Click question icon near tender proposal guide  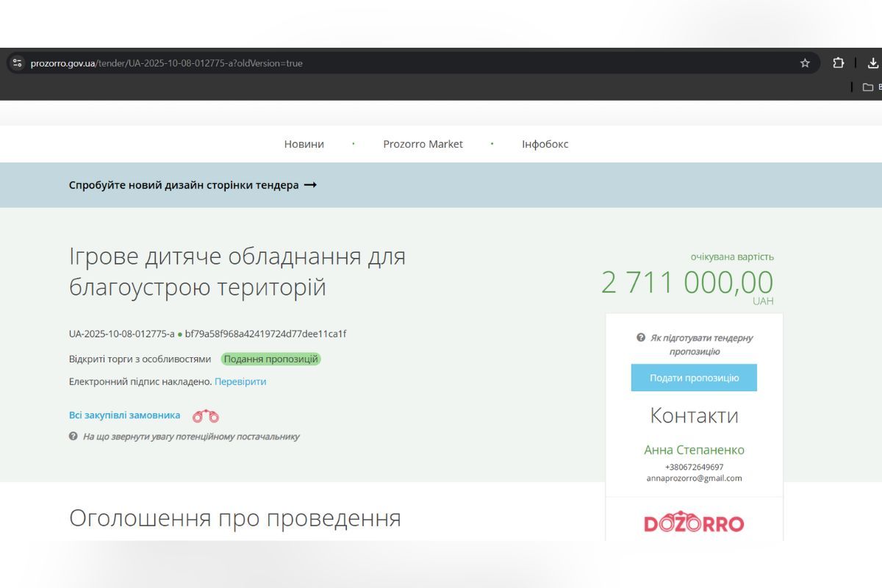(641, 337)
